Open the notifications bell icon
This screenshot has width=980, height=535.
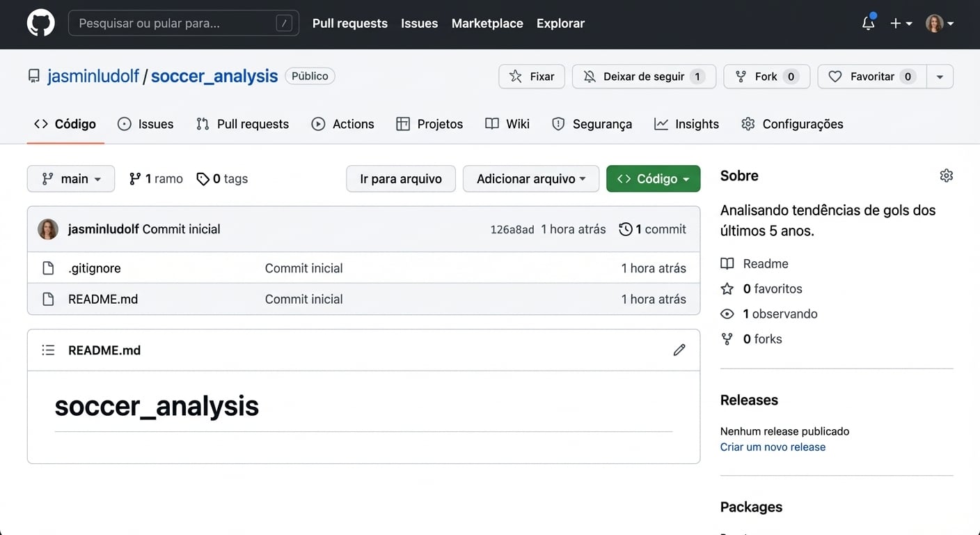click(868, 23)
